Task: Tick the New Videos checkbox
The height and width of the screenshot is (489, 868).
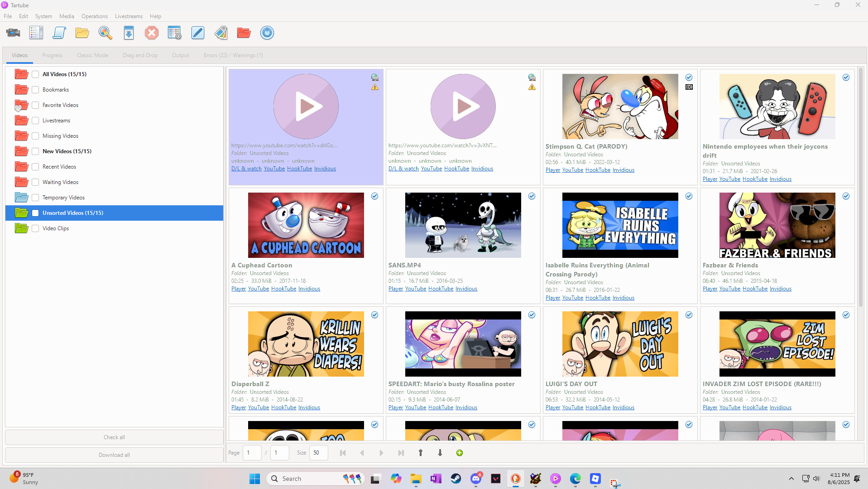Action: (35, 151)
